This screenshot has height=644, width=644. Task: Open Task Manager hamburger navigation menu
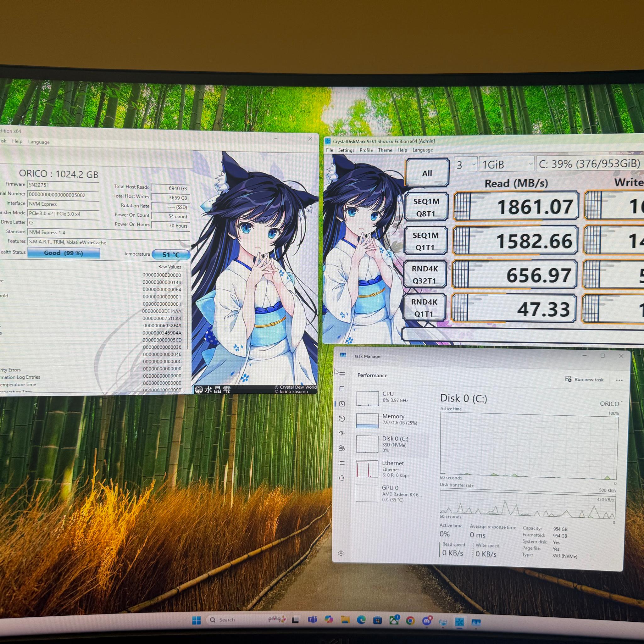[x=342, y=374]
